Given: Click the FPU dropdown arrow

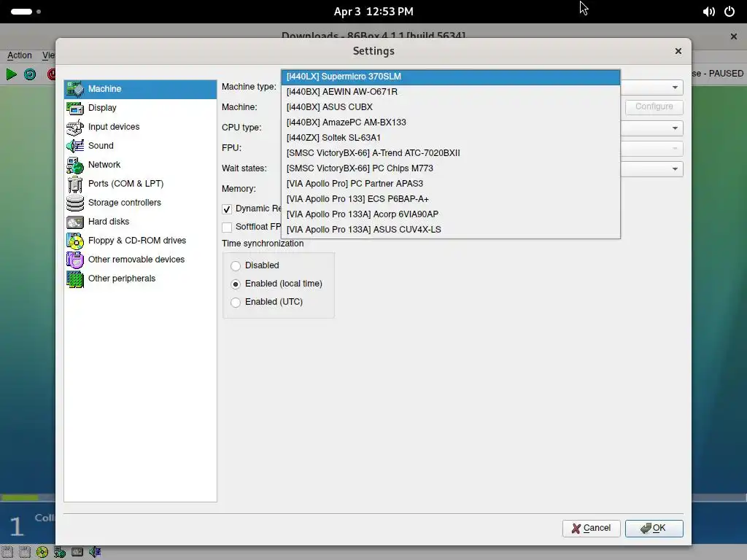Looking at the screenshot, I should tap(675, 149).
